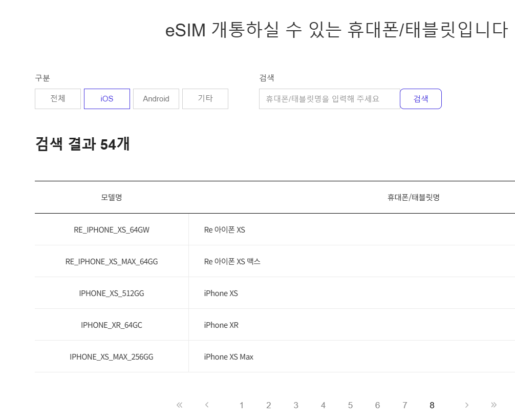Select the Android filter tab
The image size is (515, 420).
tap(156, 98)
